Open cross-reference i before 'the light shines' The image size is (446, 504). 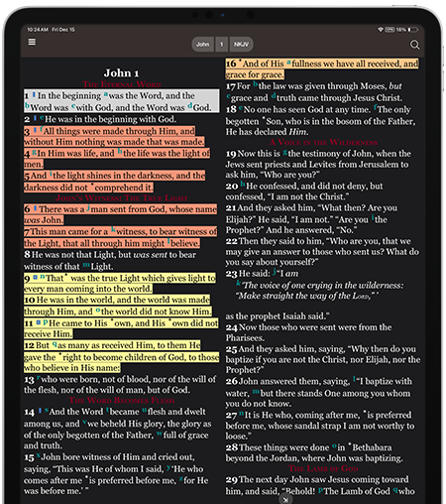[51, 174]
